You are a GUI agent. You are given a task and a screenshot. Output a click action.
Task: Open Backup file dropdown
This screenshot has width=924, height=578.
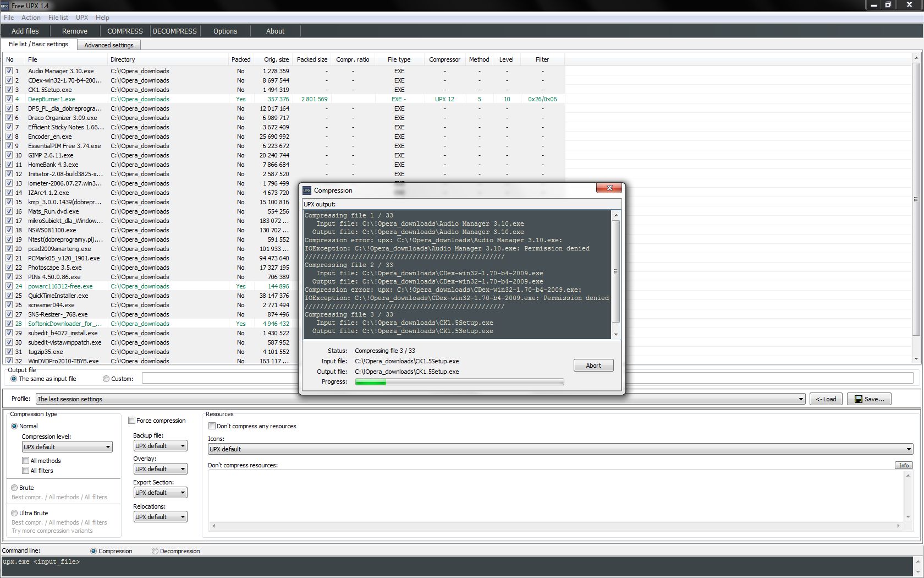click(x=160, y=446)
